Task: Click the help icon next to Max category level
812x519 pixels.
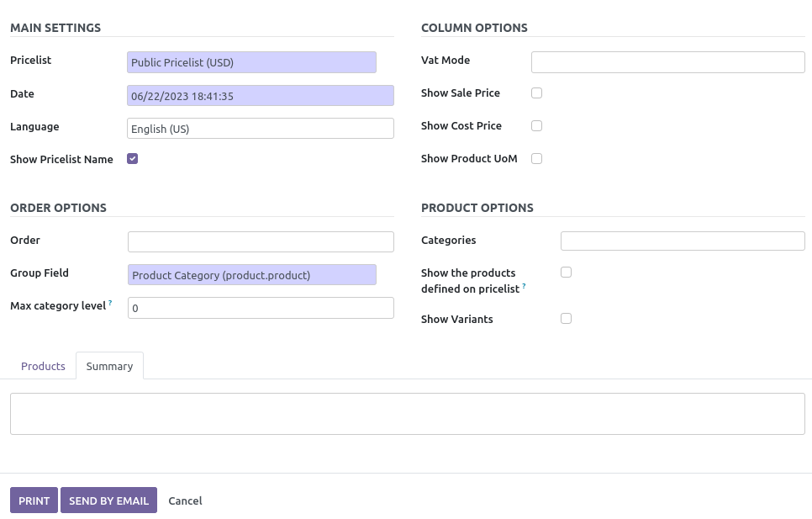Action: coord(109,302)
